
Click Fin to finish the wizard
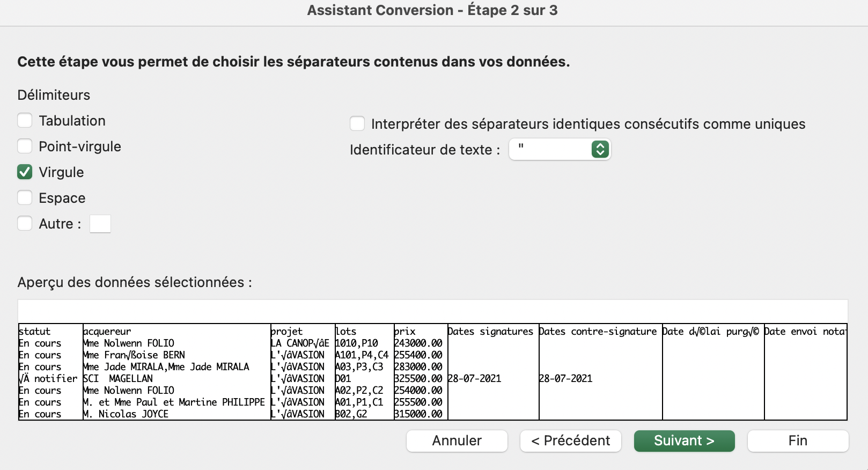pyautogui.click(x=798, y=440)
